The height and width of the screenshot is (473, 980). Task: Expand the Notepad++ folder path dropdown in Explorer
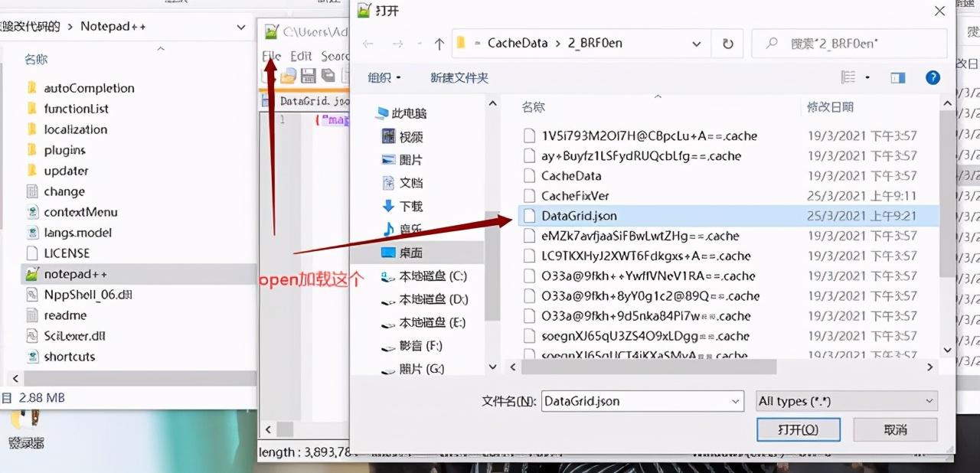point(241,28)
